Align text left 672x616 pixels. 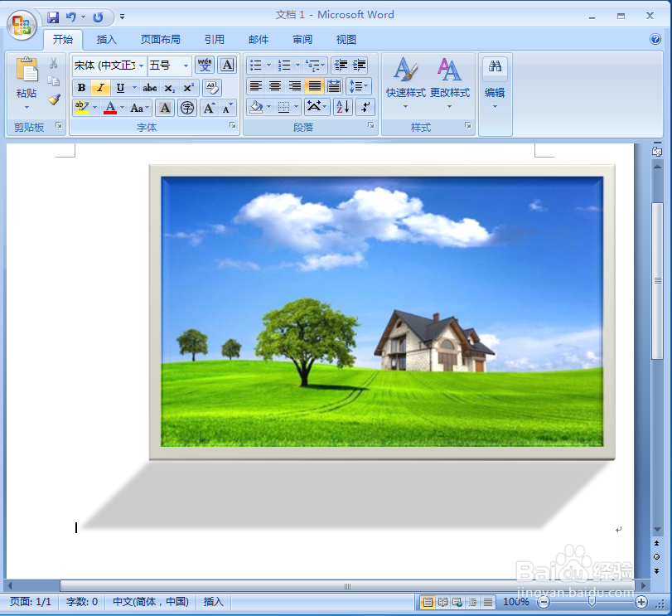256,86
